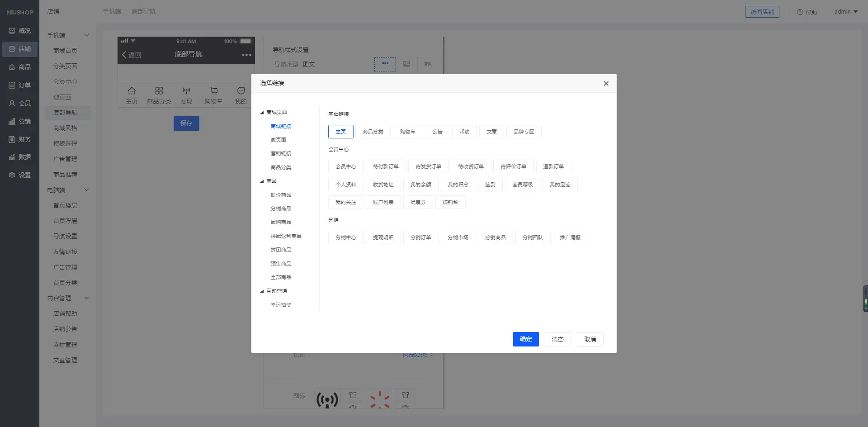Screen dimensions: 868x427
Task: Select the 分销中心 link option
Action: (x=345, y=237)
